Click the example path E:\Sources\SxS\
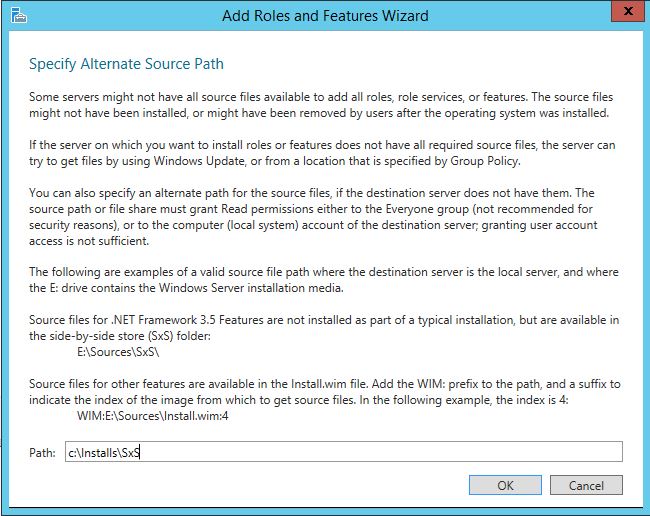This screenshot has width=650, height=516. 118,354
